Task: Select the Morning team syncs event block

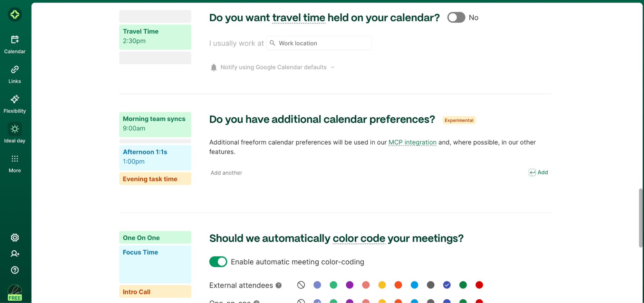Action: tap(155, 124)
